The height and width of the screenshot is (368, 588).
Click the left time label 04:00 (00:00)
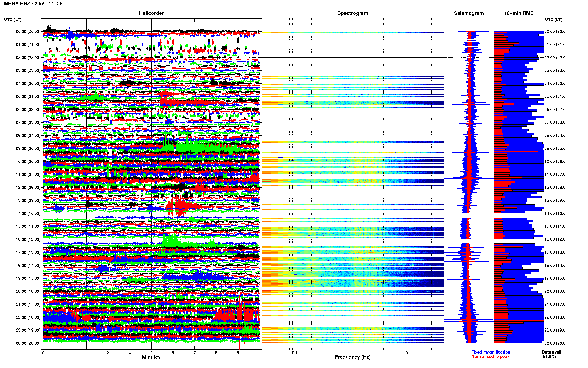[x=28, y=83]
